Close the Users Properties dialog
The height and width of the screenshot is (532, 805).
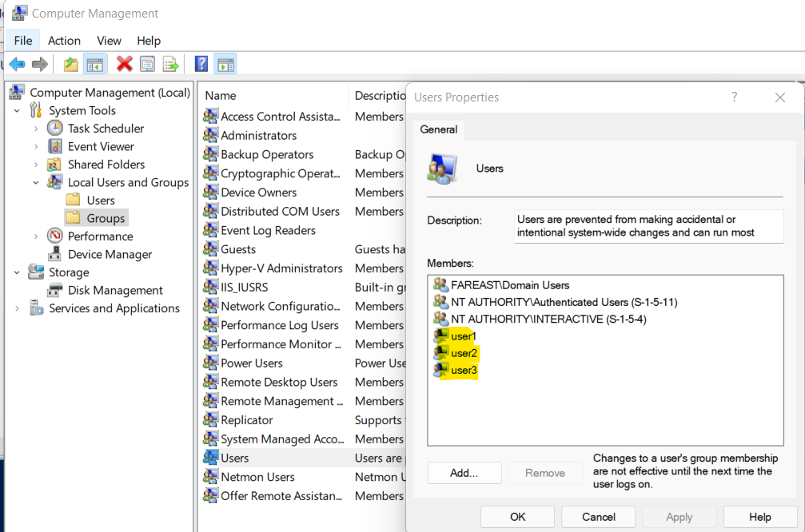(x=780, y=97)
